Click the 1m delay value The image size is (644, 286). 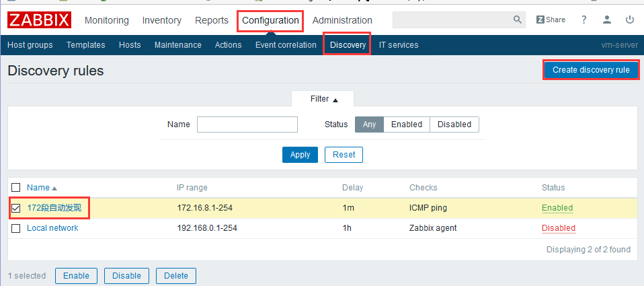348,208
